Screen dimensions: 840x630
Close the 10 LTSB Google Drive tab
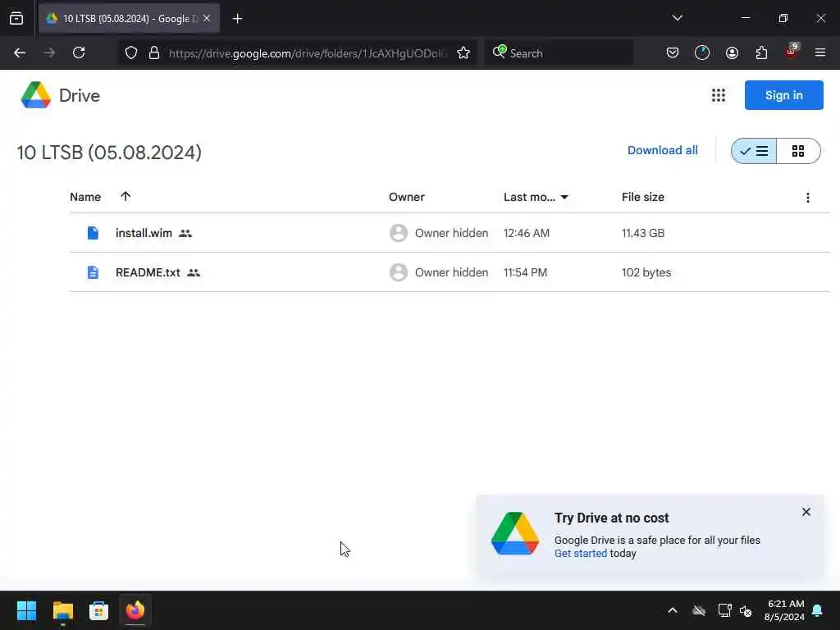point(207,18)
